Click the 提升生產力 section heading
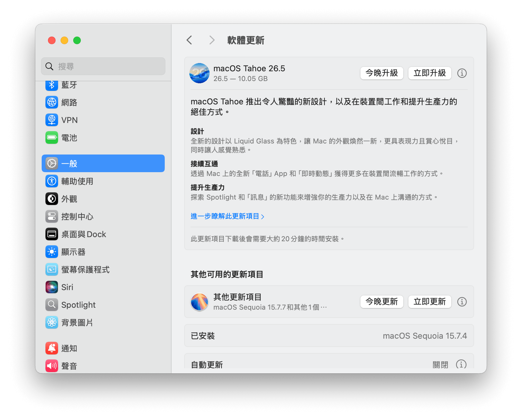 (x=208, y=188)
